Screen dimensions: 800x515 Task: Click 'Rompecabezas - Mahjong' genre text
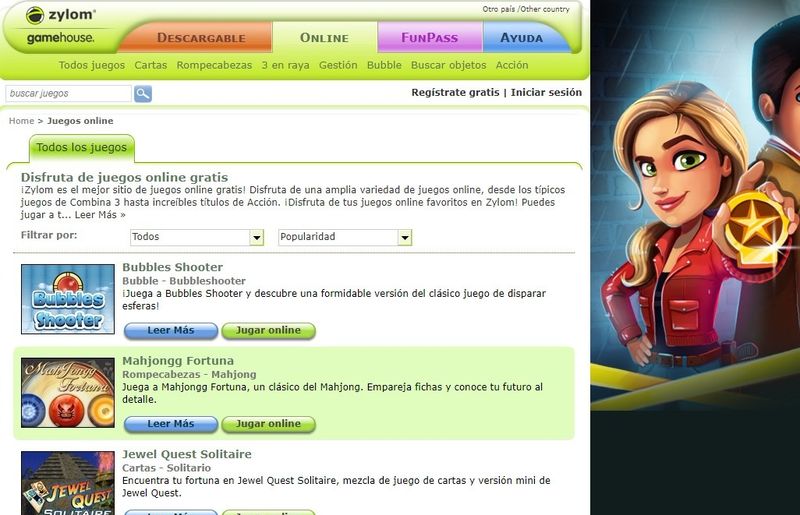tap(189, 374)
